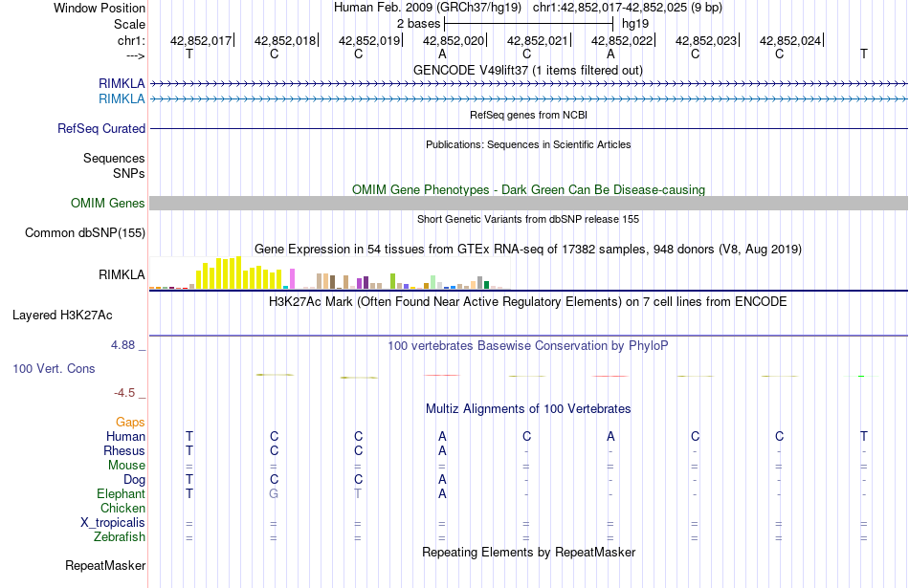Click the chr1:42,852,017-42,852,025 (9 bp) header
Image resolution: width=909 pixels, height=588 pixels.
(628, 8)
